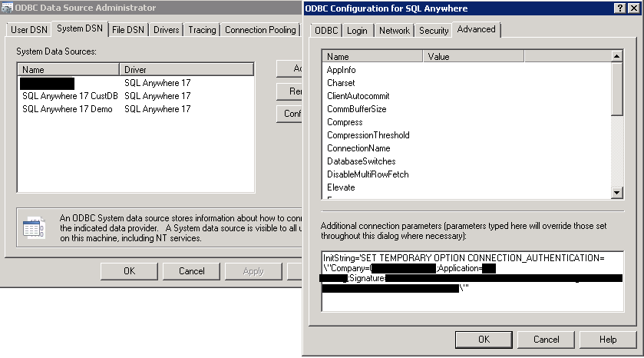The height and width of the screenshot is (358, 644).
Task: Open the File DSN tab
Action: click(x=128, y=30)
